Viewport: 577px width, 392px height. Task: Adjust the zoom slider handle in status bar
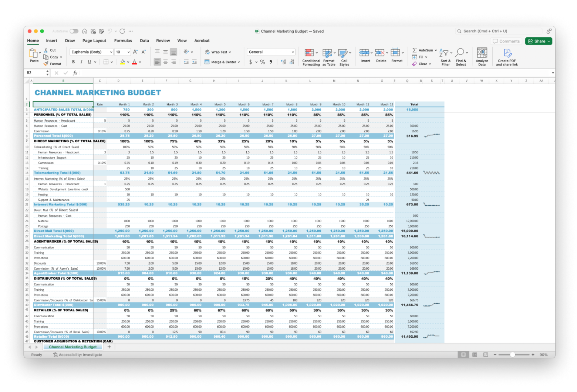(513, 355)
